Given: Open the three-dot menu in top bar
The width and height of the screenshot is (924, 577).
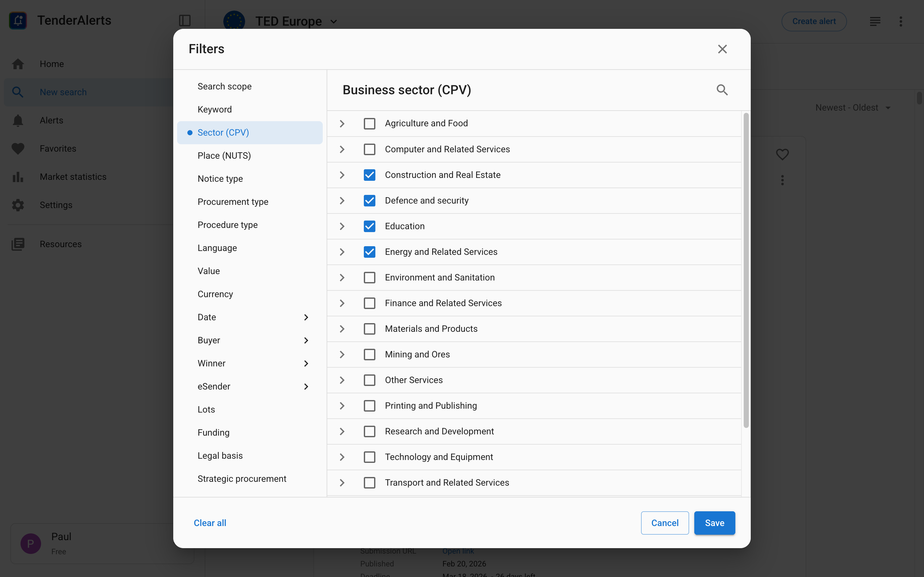Looking at the screenshot, I should click(900, 21).
